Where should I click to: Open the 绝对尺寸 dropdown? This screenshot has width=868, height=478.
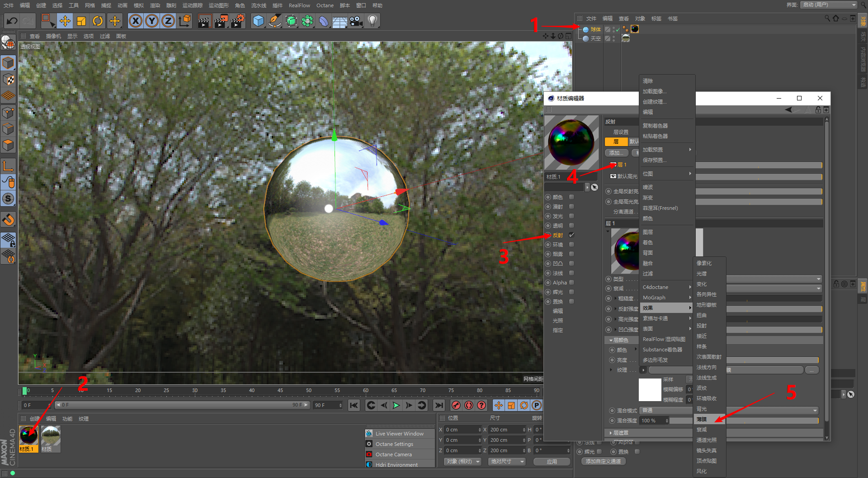[x=507, y=462]
